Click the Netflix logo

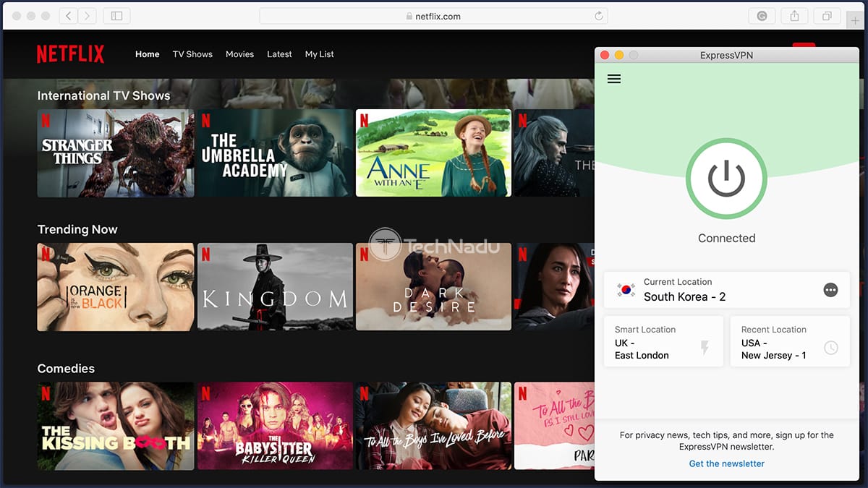click(x=71, y=54)
